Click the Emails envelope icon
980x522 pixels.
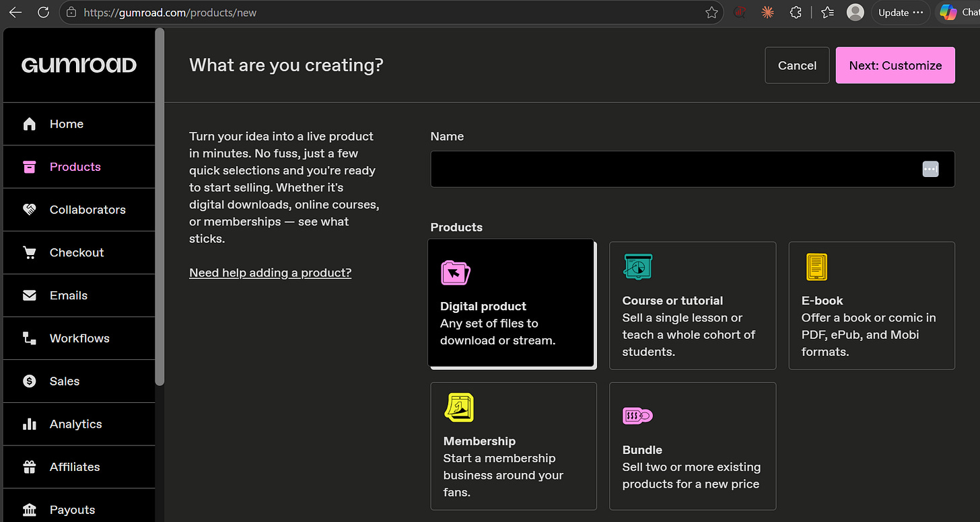pyautogui.click(x=30, y=295)
